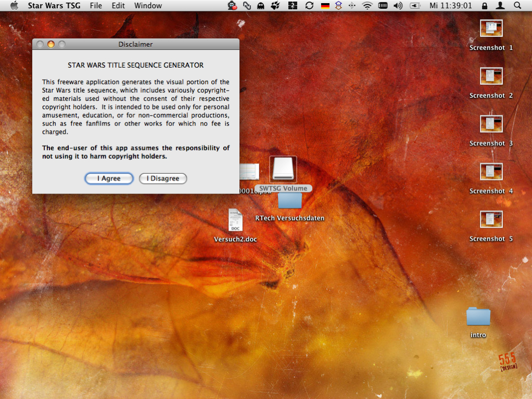Click the I Disagree button
The width and height of the screenshot is (532, 399).
[x=163, y=178]
